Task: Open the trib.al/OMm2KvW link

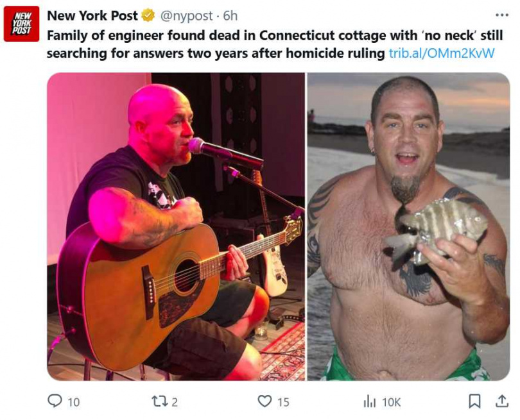Action: click(x=442, y=53)
